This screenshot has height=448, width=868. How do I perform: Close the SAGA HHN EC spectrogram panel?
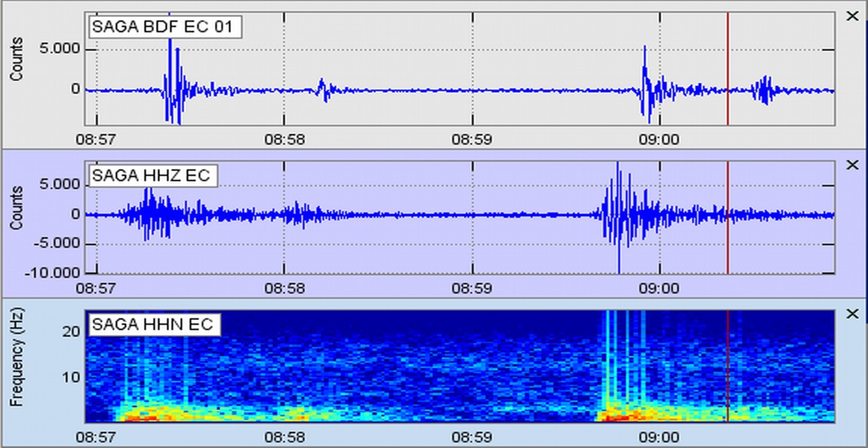[x=853, y=314]
